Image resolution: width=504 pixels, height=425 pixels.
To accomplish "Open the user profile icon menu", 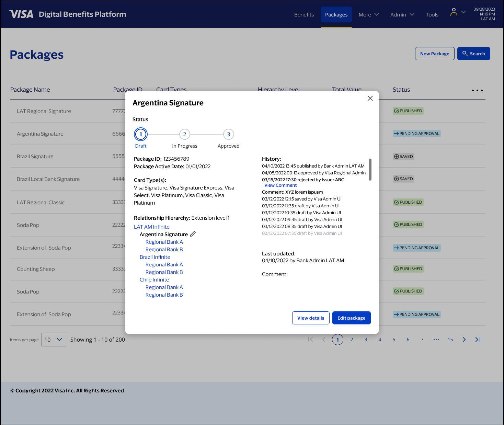I will pyautogui.click(x=454, y=13).
